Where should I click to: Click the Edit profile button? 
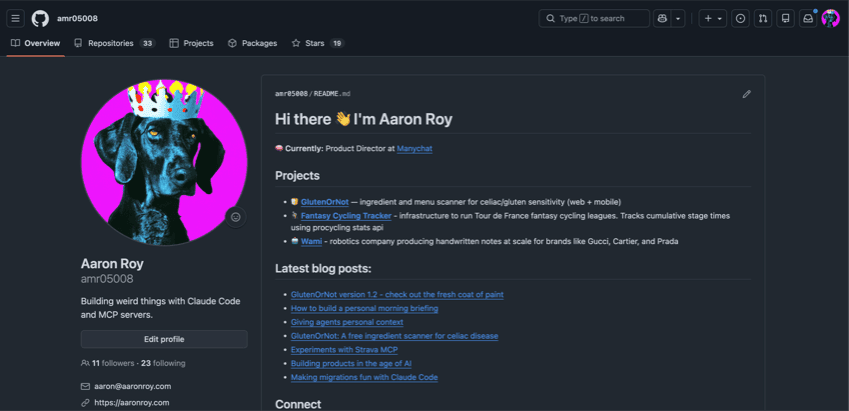tap(164, 340)
